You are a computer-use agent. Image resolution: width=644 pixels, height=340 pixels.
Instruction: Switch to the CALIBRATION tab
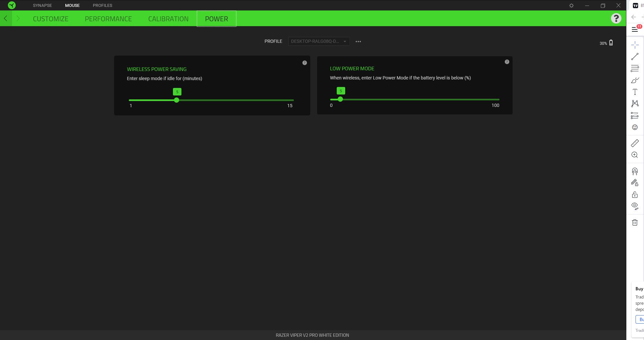(x=168, y=19)
